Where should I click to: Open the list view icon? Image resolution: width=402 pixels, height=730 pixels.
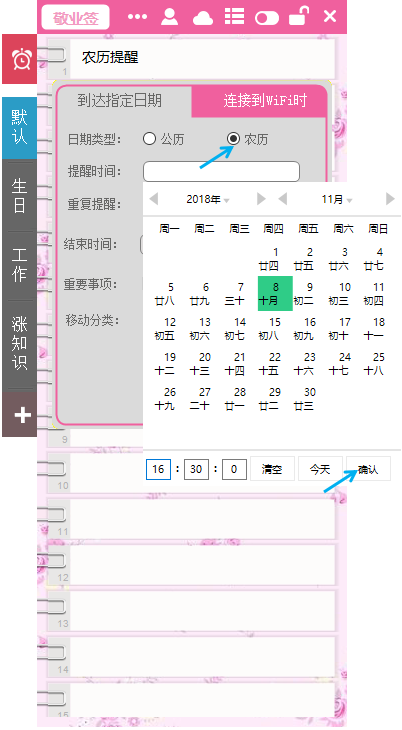click(234, 16)
